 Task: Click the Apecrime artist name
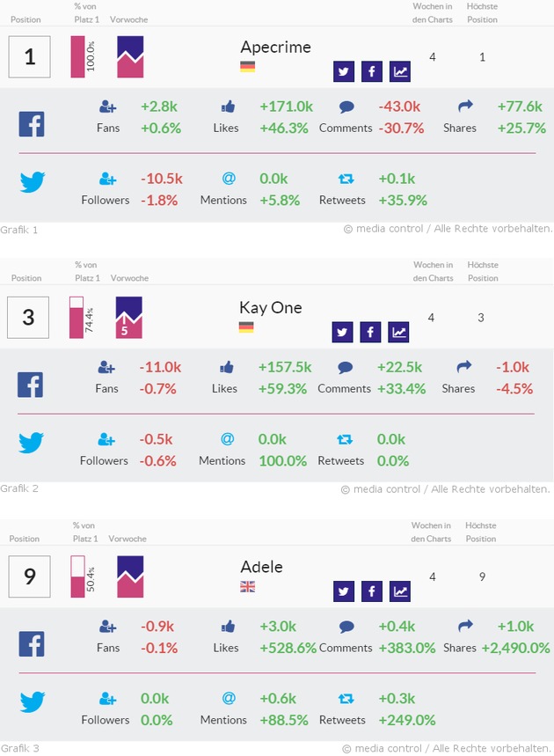[275, 48]
